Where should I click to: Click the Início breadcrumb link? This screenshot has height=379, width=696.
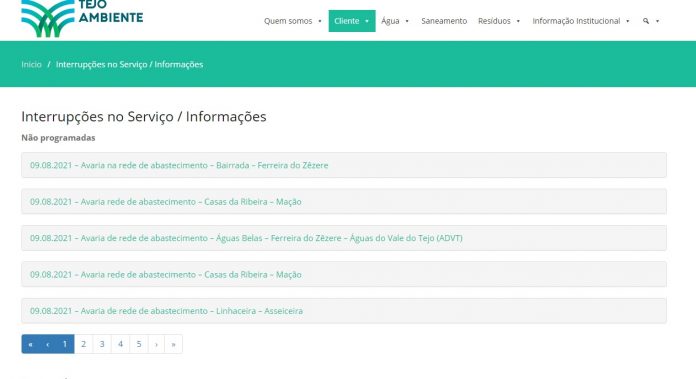click(x=32, y=64)
